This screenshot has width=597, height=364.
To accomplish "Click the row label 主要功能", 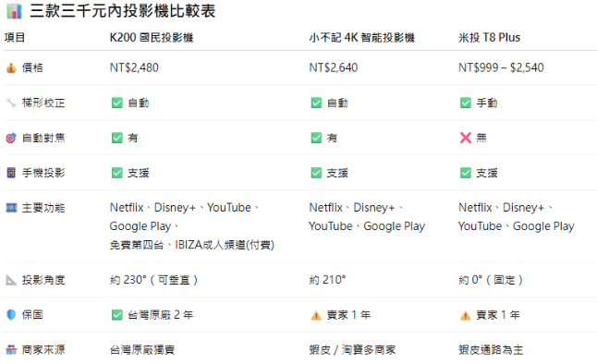I will pos(43,208).
